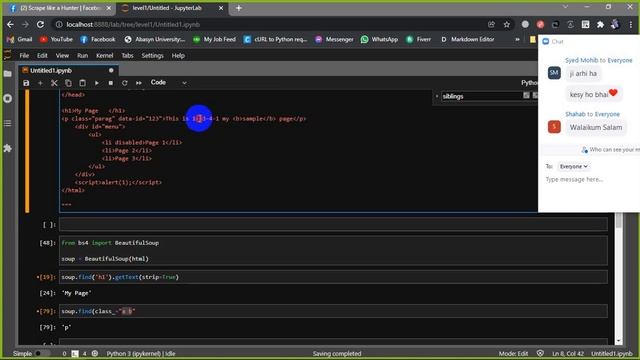The width and height of the screenshot is (640, 360).
Task: Open Gmail bookmark
Action: [x=20, y=39]
